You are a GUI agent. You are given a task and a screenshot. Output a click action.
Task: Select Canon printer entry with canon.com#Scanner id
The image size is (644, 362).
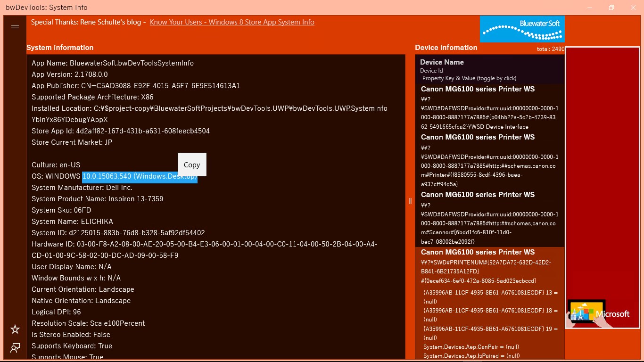(x=490, y=218)
